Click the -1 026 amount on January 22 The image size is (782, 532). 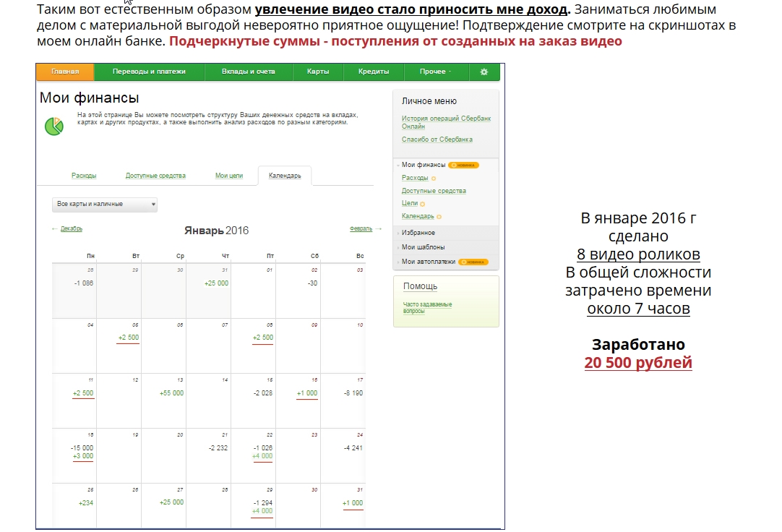(x=263, y=448)
